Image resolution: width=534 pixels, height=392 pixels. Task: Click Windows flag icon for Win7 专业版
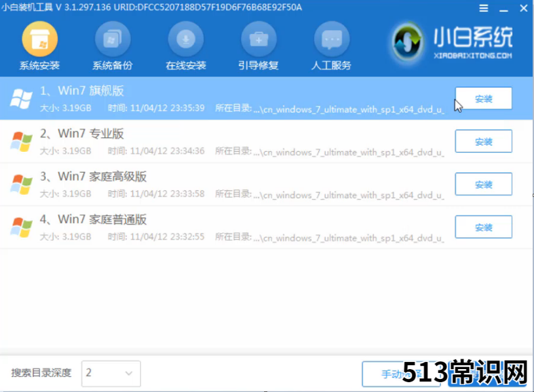22,141
